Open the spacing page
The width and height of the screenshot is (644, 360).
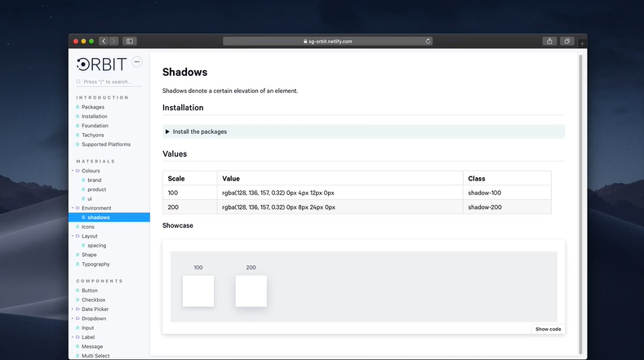(x=96, y=246)
